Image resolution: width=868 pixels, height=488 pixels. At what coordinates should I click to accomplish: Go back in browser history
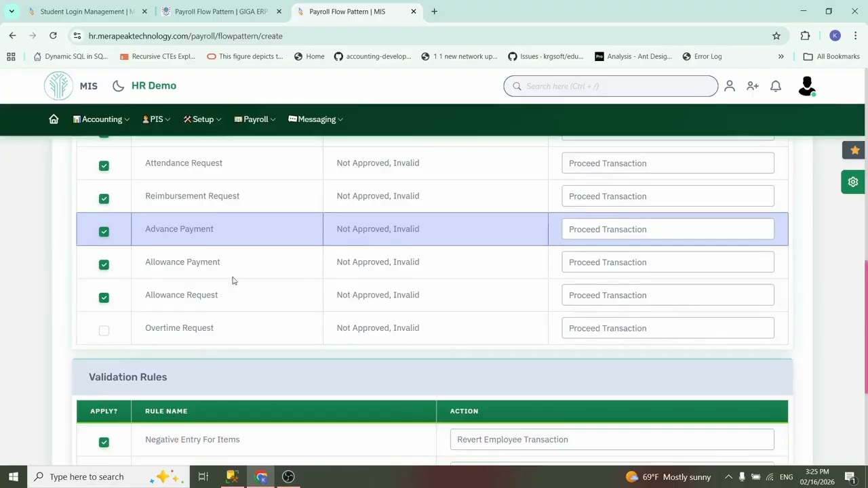pos(12,36)
